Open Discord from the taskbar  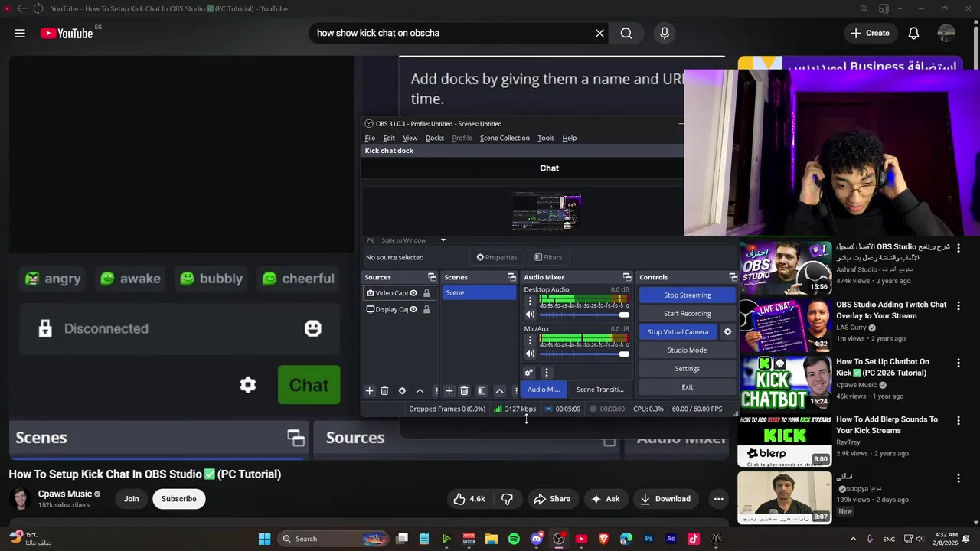(x=537, y=539)
